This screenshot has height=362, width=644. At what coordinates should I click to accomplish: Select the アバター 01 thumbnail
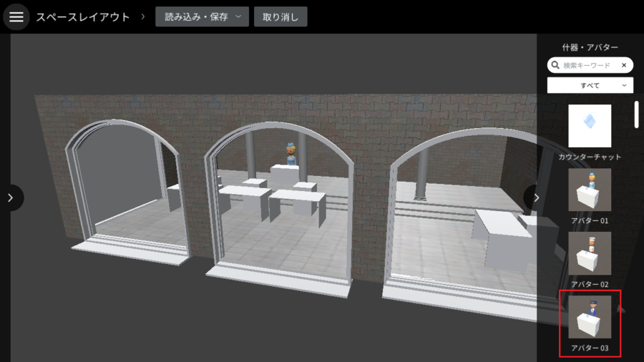point(590,190)
